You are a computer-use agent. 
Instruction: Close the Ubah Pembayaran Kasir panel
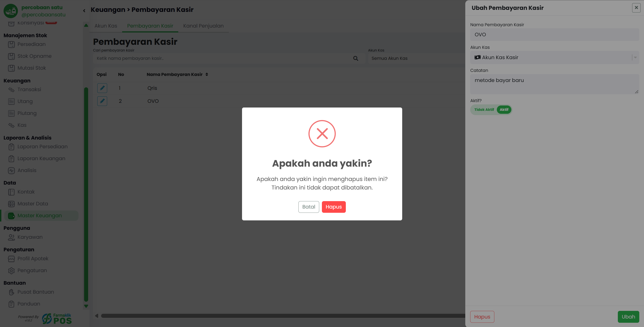pyautogui.click(x=636, y=8)
